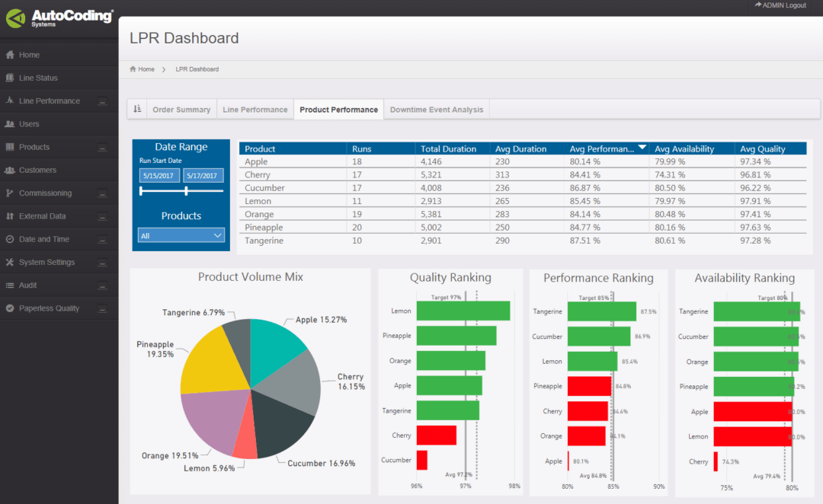
Task: Click the left handle of date range slider
Action: click(x=141, y=191)
